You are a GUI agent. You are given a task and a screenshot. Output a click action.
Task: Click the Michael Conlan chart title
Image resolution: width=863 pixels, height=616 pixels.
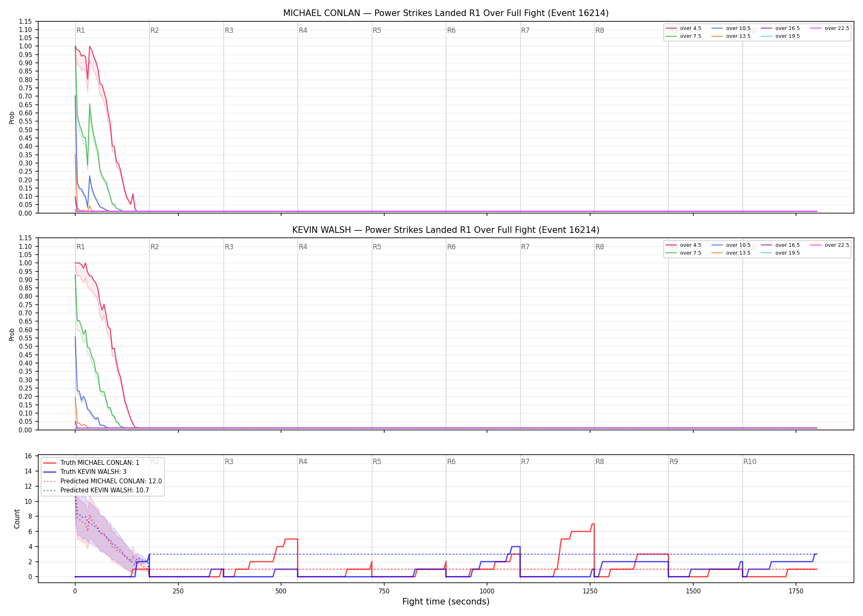pos(446,13)
